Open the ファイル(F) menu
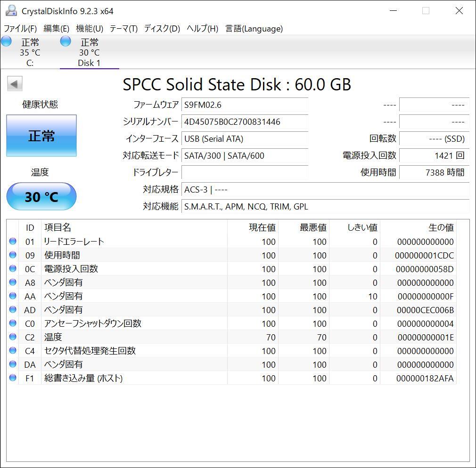The width and height of the screenshot is (476, 468). 20,29
